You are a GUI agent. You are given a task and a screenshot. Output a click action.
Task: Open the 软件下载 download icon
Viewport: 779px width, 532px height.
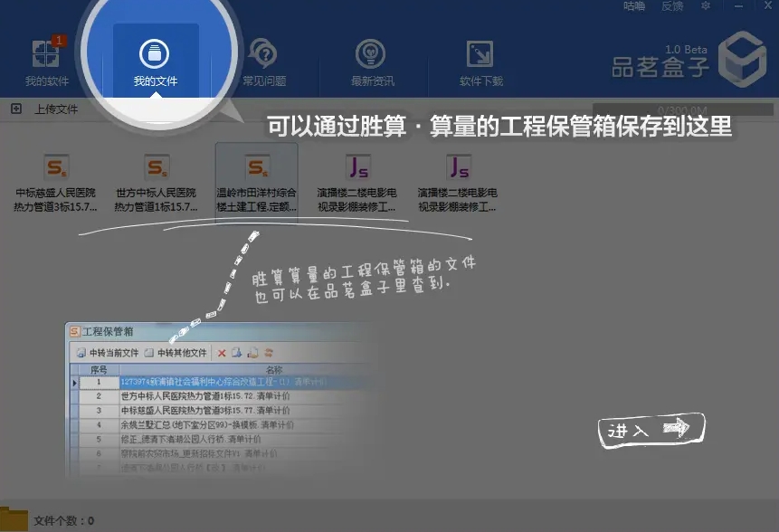pyautogui.click(x=480, y=54)
